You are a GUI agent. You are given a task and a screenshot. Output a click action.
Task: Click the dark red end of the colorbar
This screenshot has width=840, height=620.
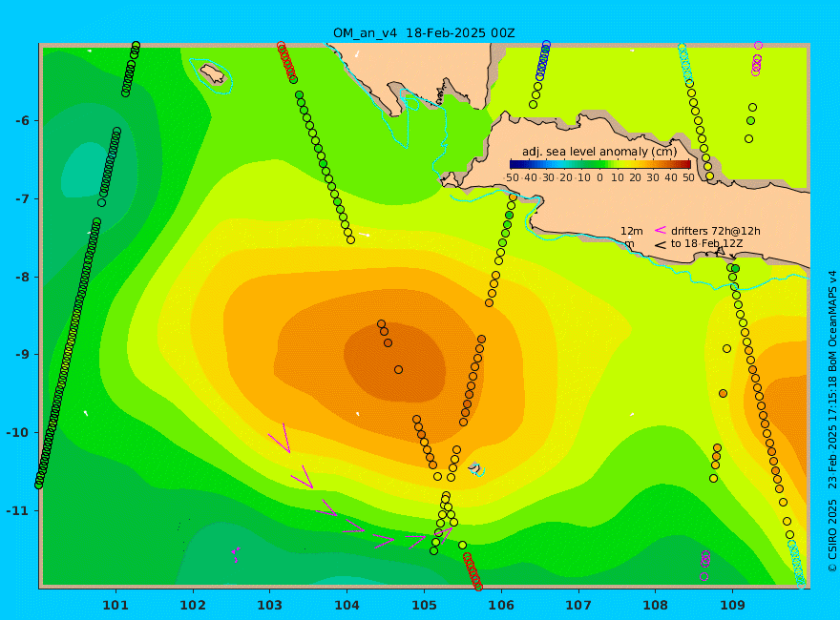[x=685, y=164]
